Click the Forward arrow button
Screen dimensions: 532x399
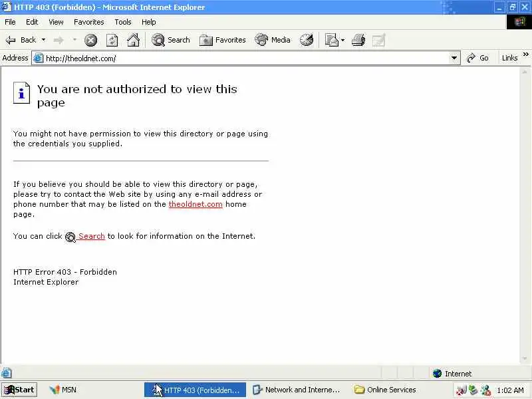tap(59, 41)
